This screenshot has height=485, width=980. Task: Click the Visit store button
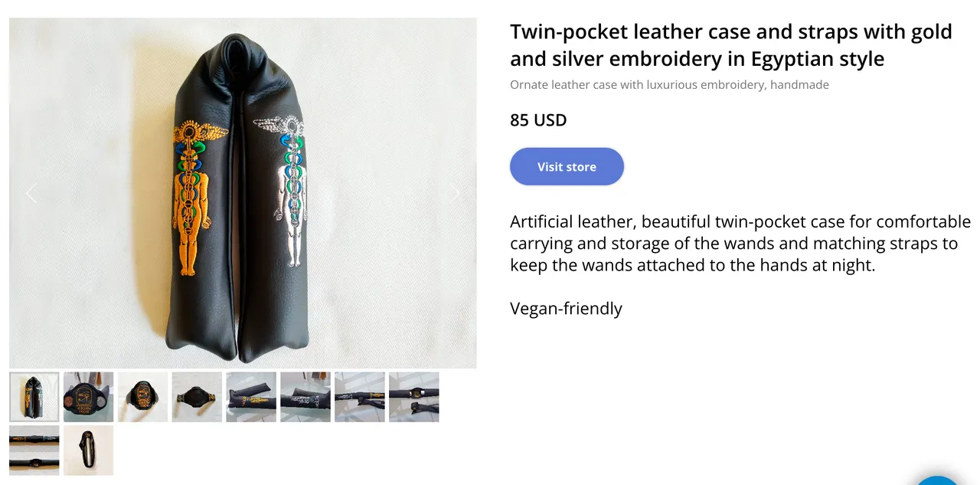567,167
